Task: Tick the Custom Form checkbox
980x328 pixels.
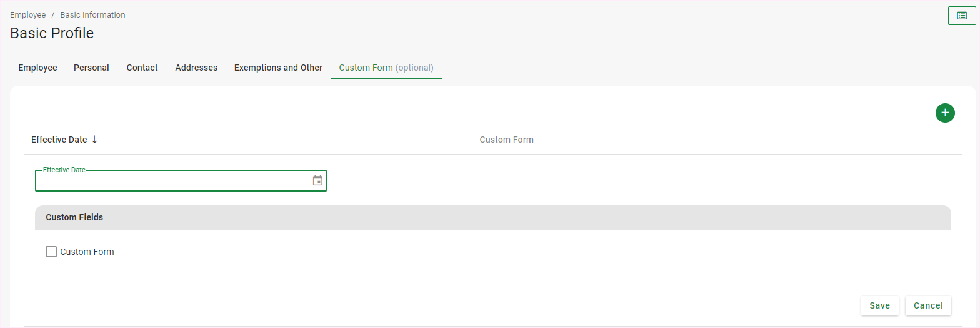Action: point(51,252)
